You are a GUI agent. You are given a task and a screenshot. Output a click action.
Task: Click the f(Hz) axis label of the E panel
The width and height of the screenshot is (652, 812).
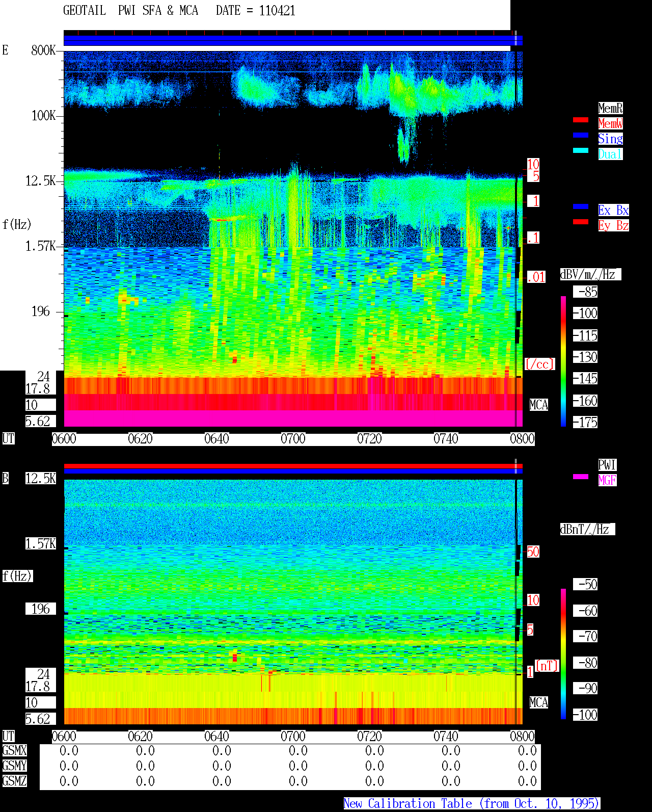pyautogui.click(x=17, y=224)
